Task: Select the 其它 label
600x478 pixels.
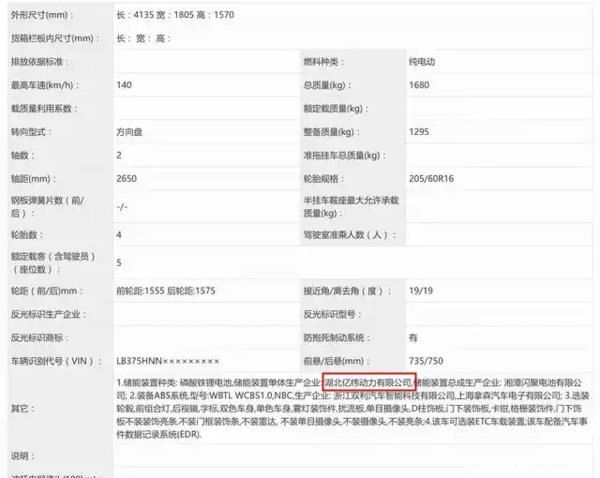Action: point(22,408)
